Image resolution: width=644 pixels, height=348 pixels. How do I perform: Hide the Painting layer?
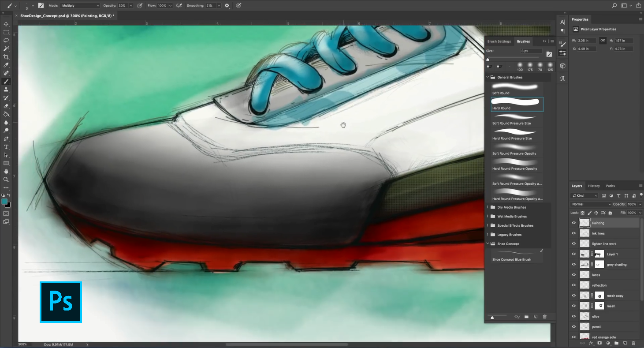(573, 223)
